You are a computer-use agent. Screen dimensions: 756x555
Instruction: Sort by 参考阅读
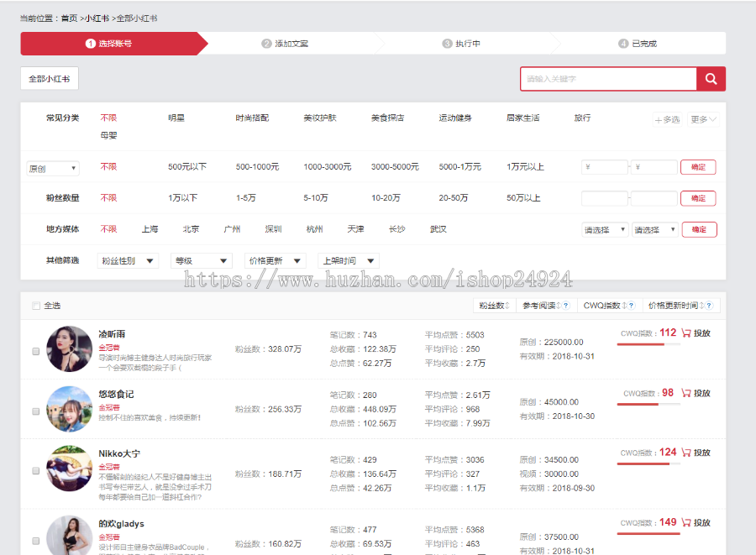click(542, 306)
